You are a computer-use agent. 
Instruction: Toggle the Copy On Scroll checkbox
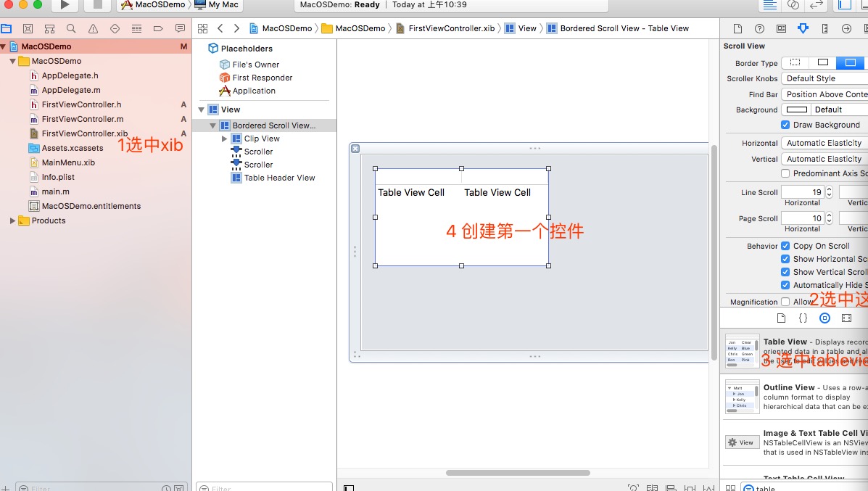(785, 246)
